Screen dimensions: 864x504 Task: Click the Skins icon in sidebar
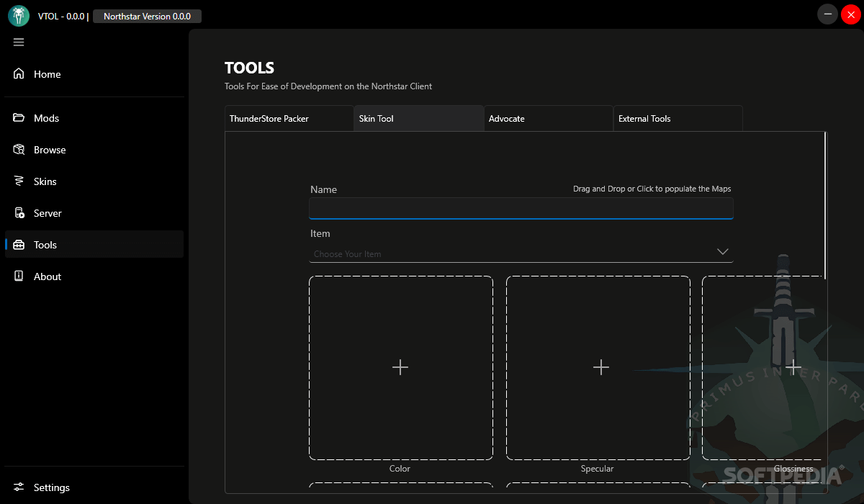pyautogui.click(x=19, y=181)
